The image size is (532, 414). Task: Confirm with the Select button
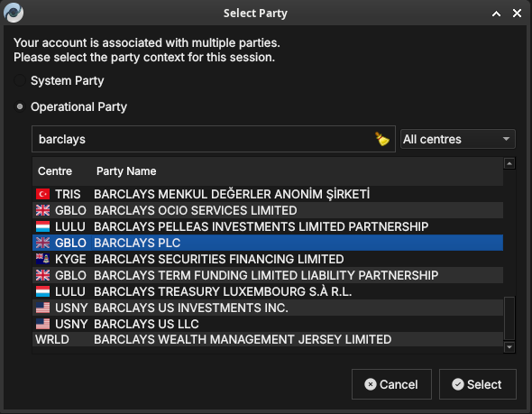click(478, 384)
